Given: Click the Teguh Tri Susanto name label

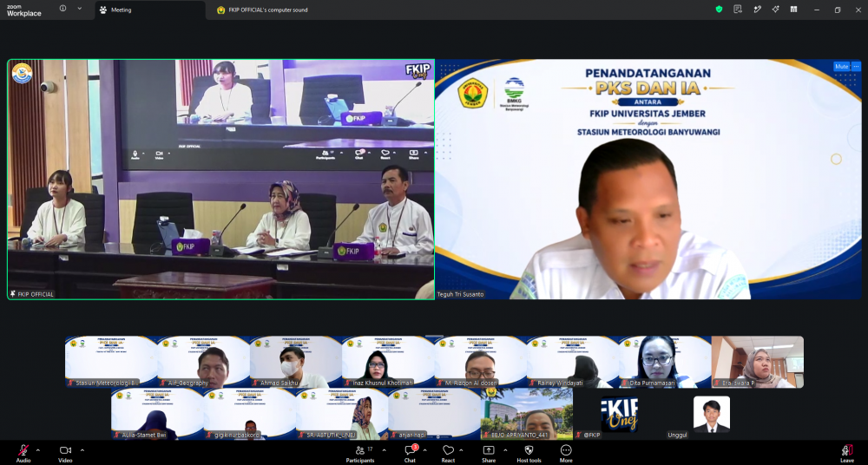Looking at the screenshot, I should (x=461, y=294).
